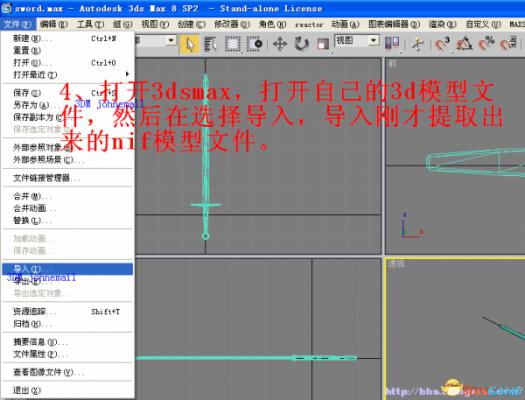Open the 编辑 menu in menu bar
Screen dimensions: 525x400
[54, 24]
